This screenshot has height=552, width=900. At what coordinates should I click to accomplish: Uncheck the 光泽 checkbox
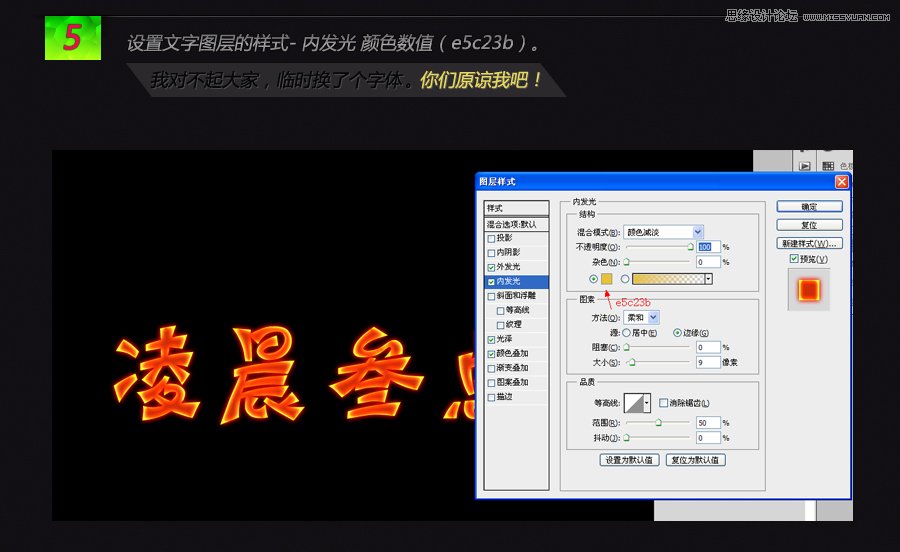(491, 340)
